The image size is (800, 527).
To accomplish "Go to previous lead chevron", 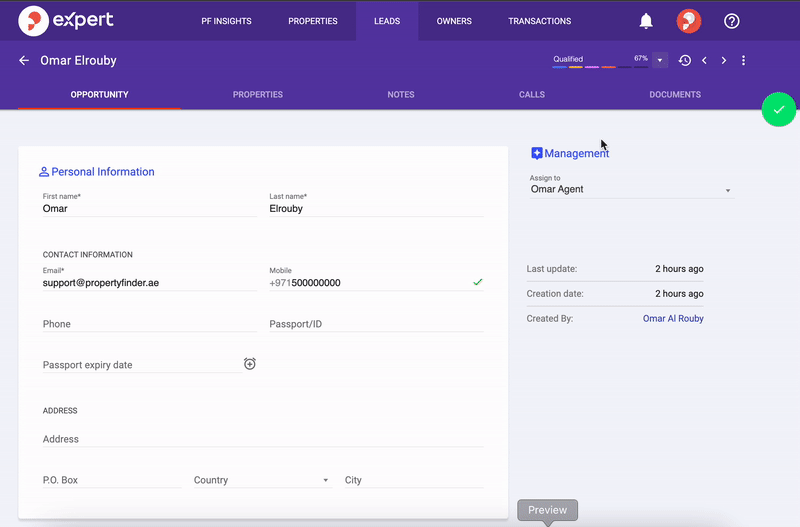I will (705, 60).
